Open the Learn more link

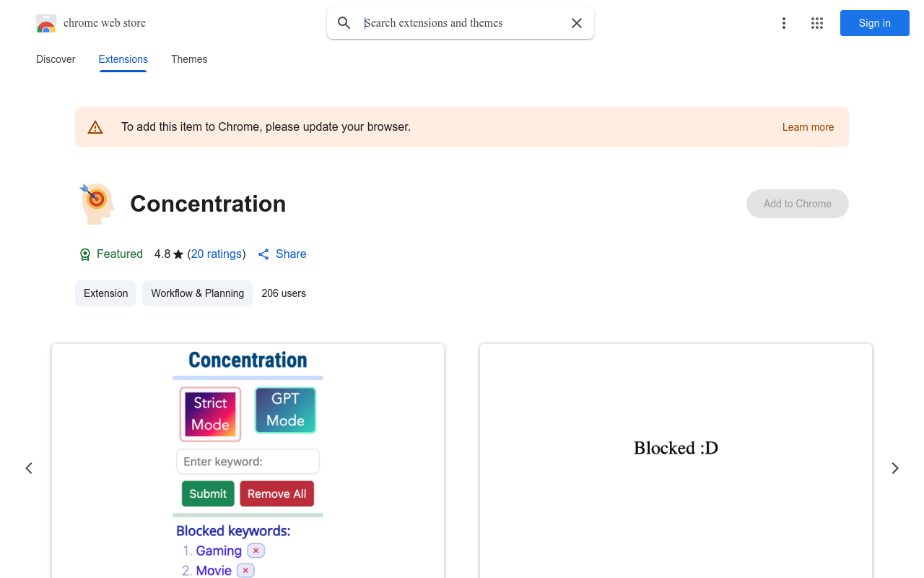tap(808, 127)
